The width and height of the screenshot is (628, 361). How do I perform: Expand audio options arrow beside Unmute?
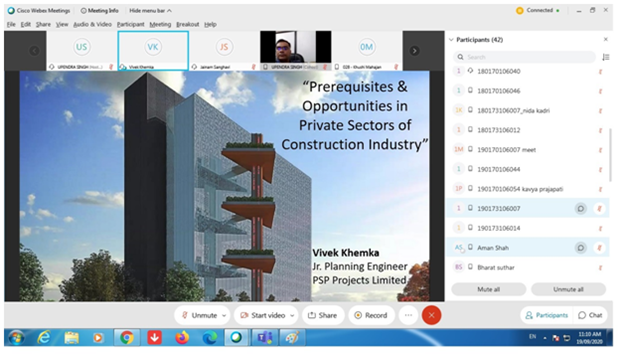pyautogui.click(x=224, y=316)
